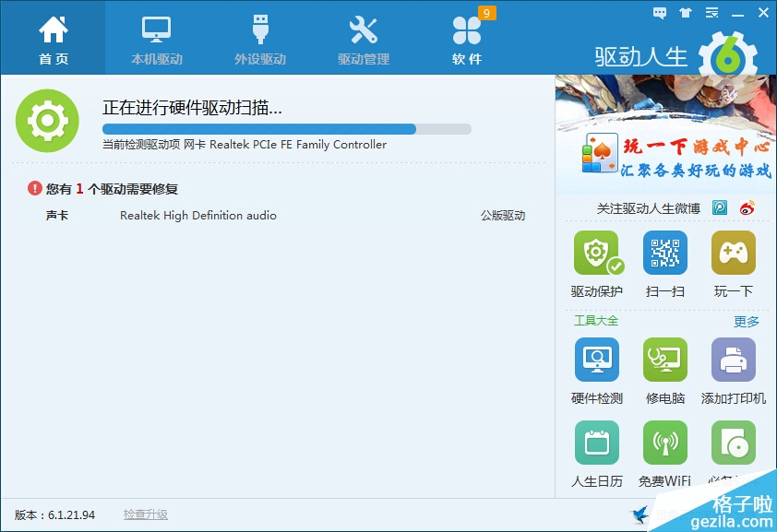The image size is (777, 532).
Task: Click the blue bird icon in status bar
Action: (x=640, y=514)
